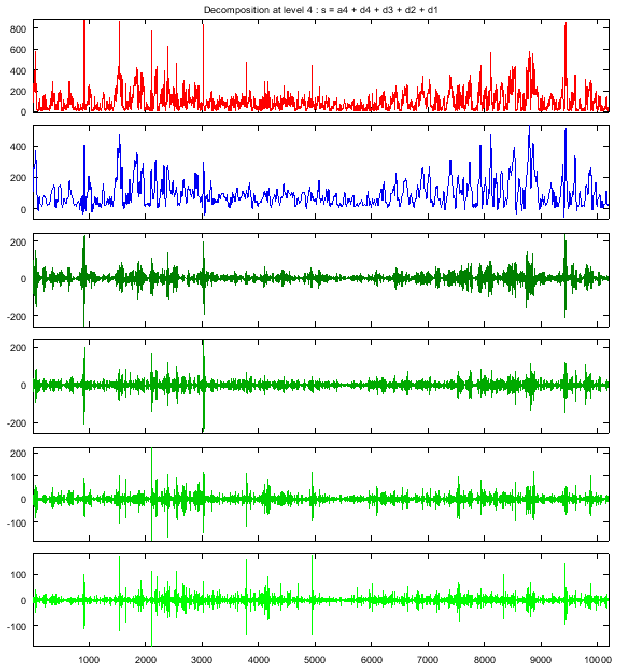Click the decomposition title text at top
This screenshot has width=619, height=672.
(x=321, y=10)
